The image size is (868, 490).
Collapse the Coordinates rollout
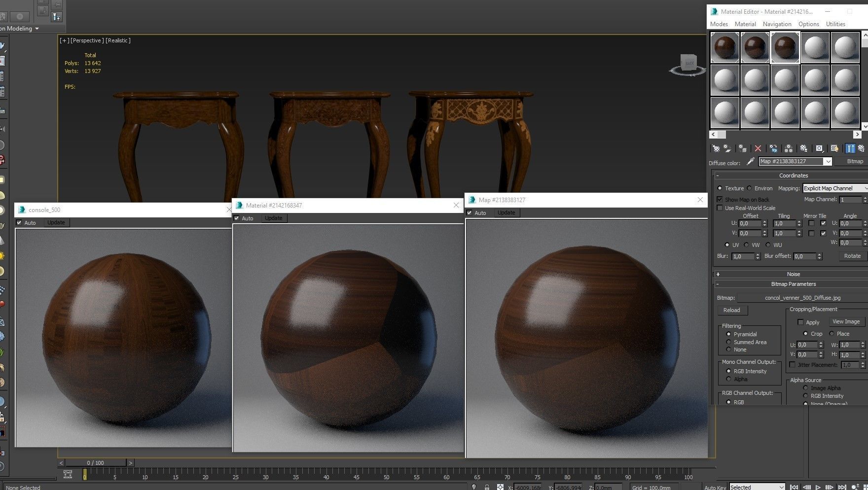pyautogui.click(x=718, y=175)
